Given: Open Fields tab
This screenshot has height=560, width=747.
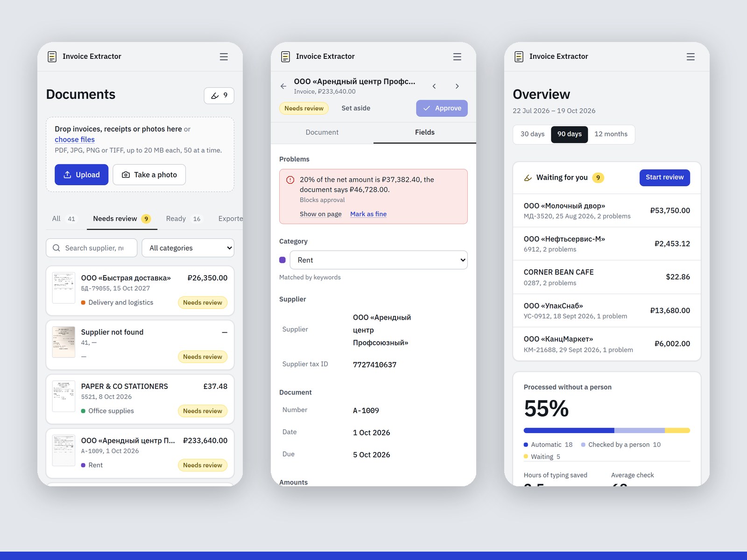Looking at the screenshot, I should coord(425,133).
